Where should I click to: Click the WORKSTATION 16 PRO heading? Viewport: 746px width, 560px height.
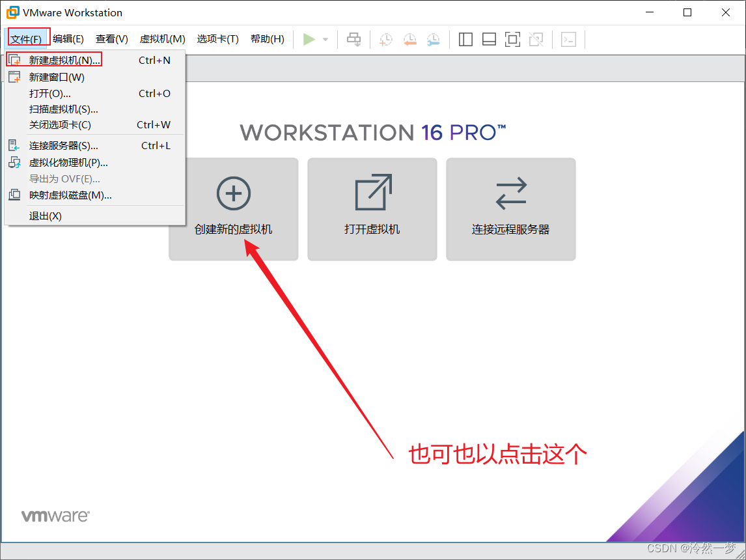[x=373, y=132]
